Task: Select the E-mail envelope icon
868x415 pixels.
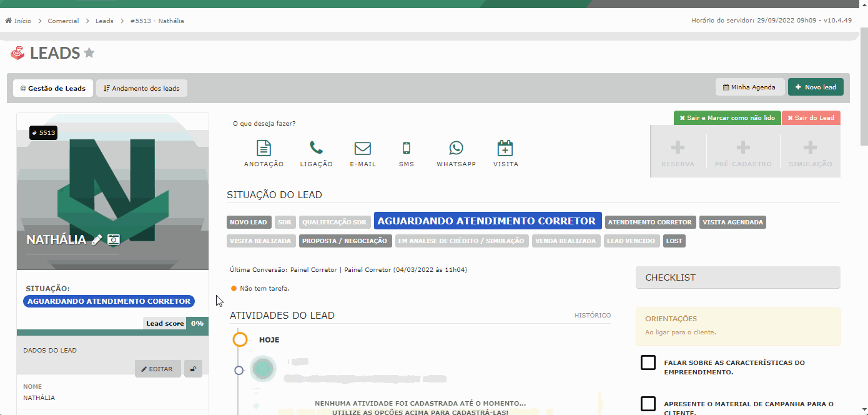Action: [x=363, y=148]
